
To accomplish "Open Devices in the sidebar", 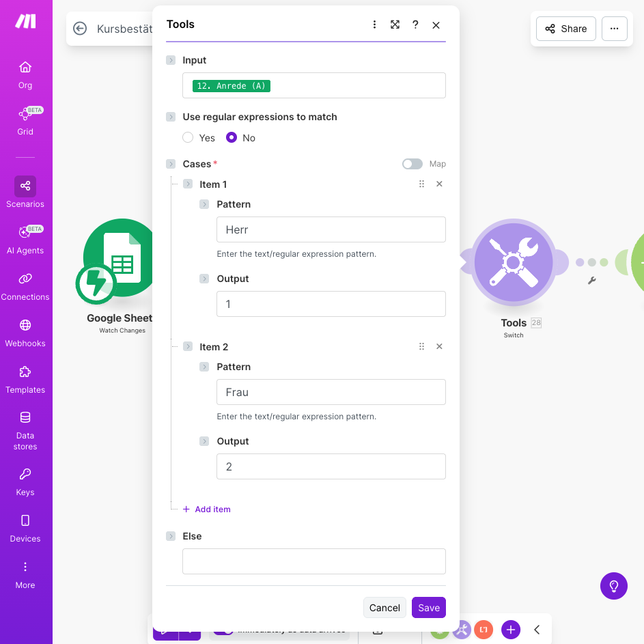I will coord(25,529).
